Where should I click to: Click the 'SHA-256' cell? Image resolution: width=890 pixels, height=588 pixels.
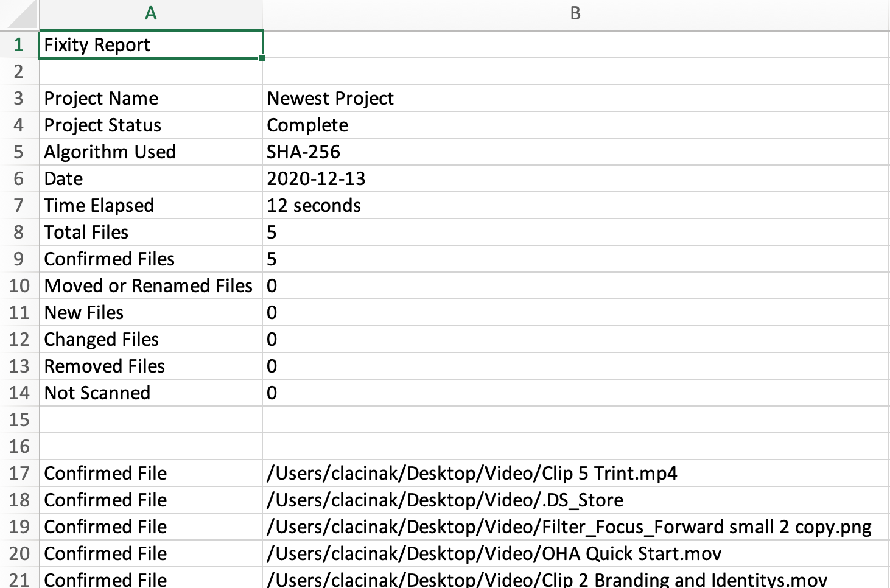pyautogui.click(x=576, y=152)
